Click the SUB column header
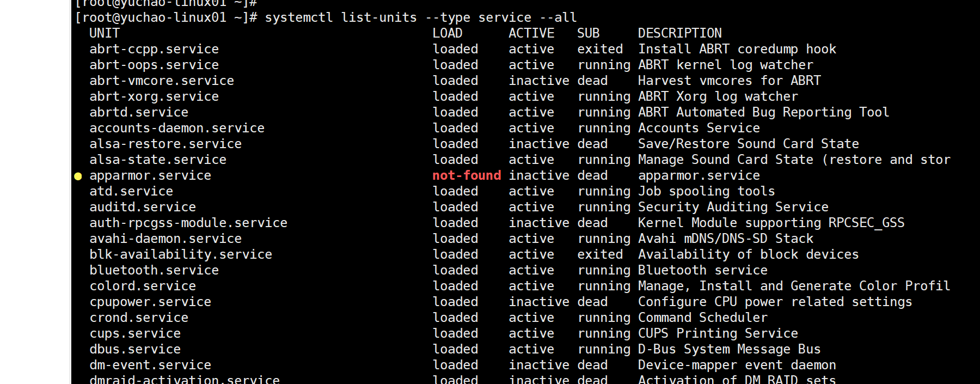The height and width of the screenshot is (384, 980). tap(588, 33)
